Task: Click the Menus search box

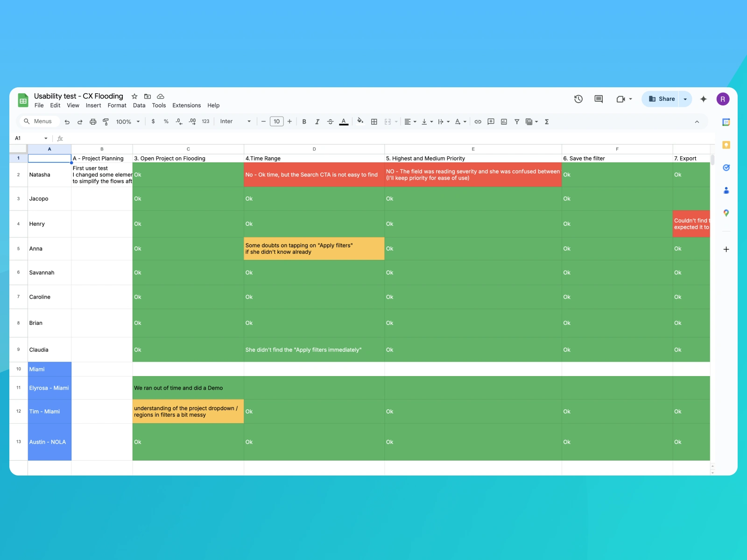Action: (39, 121)
